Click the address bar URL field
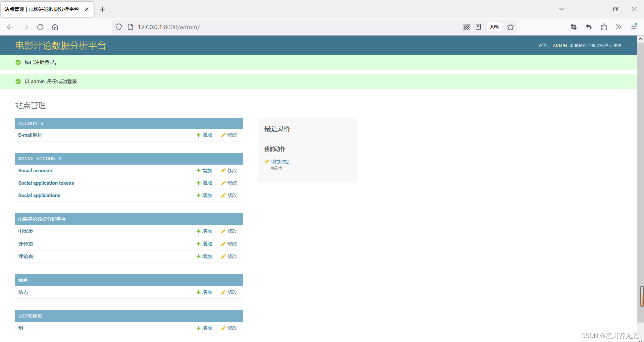Screen dimensions: 644x342 (268, 27)
